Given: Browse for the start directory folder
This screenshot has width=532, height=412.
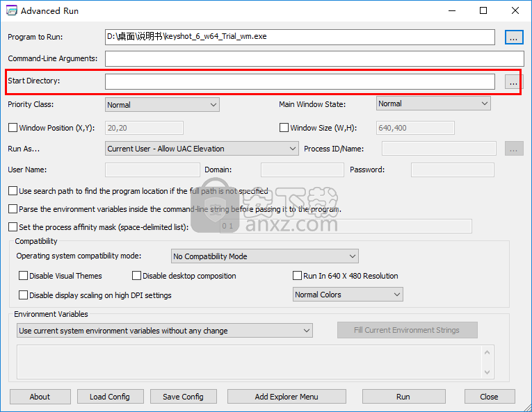Looking at the screenshot, I should (513, 82).
